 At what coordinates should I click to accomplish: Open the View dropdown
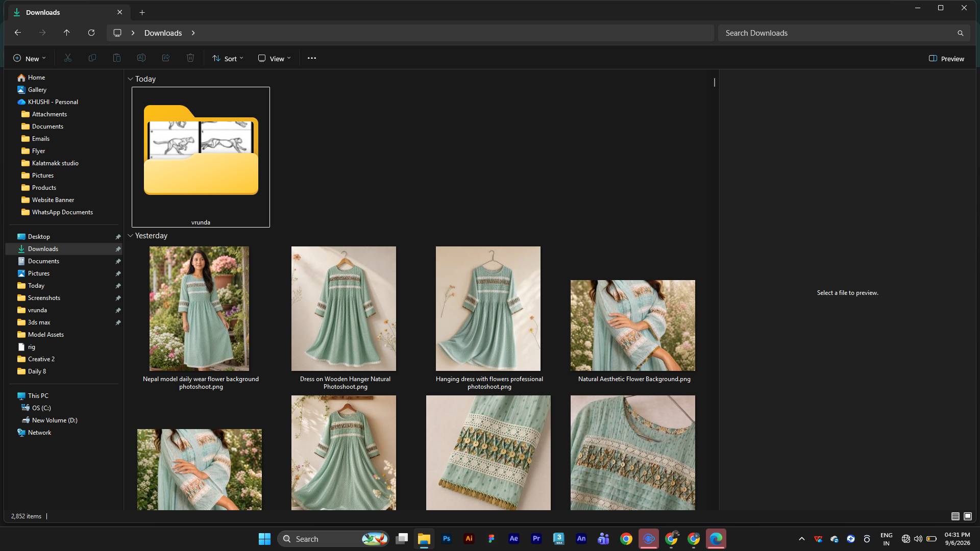[x=275, y=59]
